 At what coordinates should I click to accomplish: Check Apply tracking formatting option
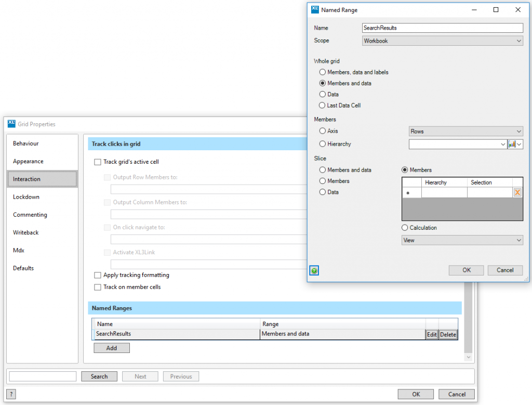tap(98, 275)
